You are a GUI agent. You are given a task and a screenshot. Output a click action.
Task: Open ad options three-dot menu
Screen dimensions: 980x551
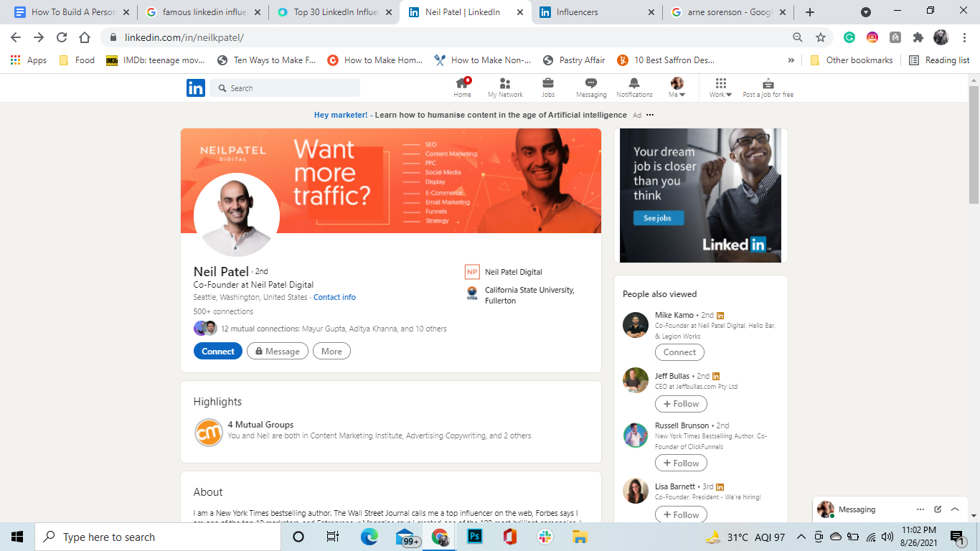650,115
